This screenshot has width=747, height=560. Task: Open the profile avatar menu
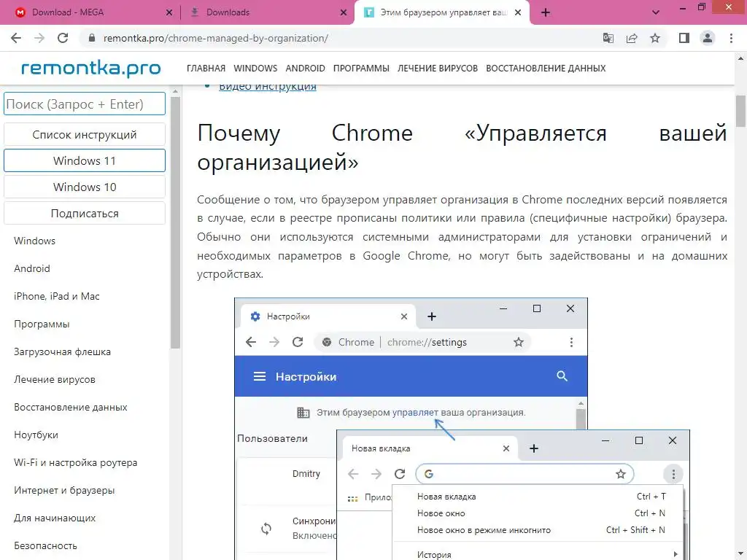coord(708,38)
